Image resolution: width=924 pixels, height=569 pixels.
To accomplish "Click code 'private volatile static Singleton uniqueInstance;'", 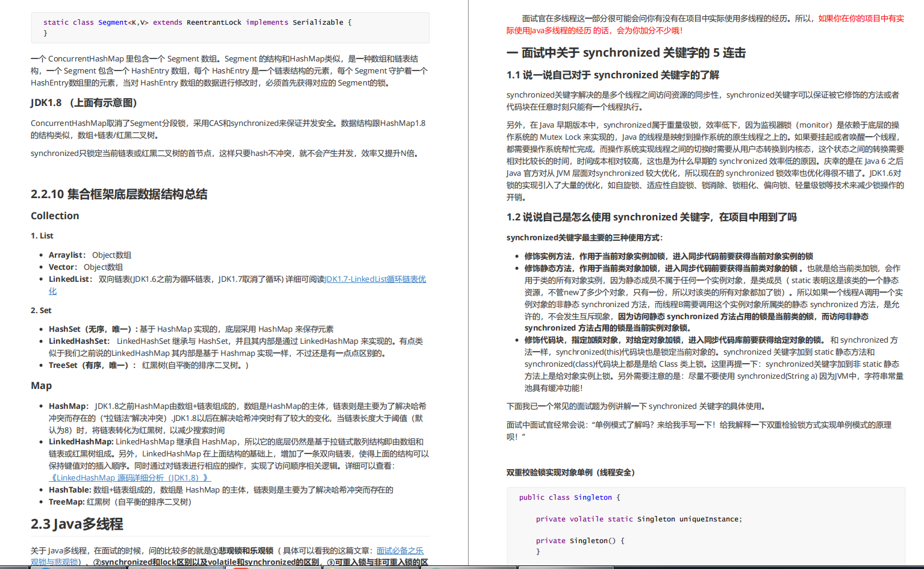I will [639, 519].
